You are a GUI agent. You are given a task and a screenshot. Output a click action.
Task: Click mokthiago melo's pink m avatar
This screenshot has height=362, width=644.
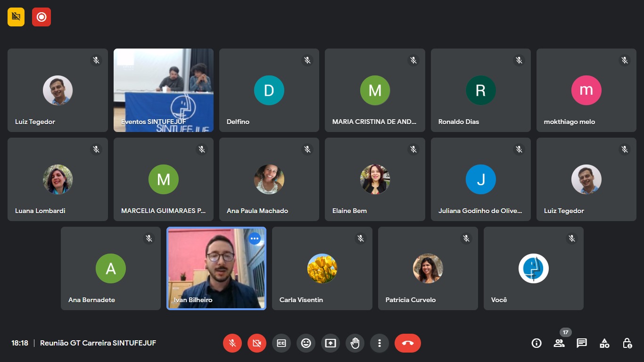click(586, 90)
